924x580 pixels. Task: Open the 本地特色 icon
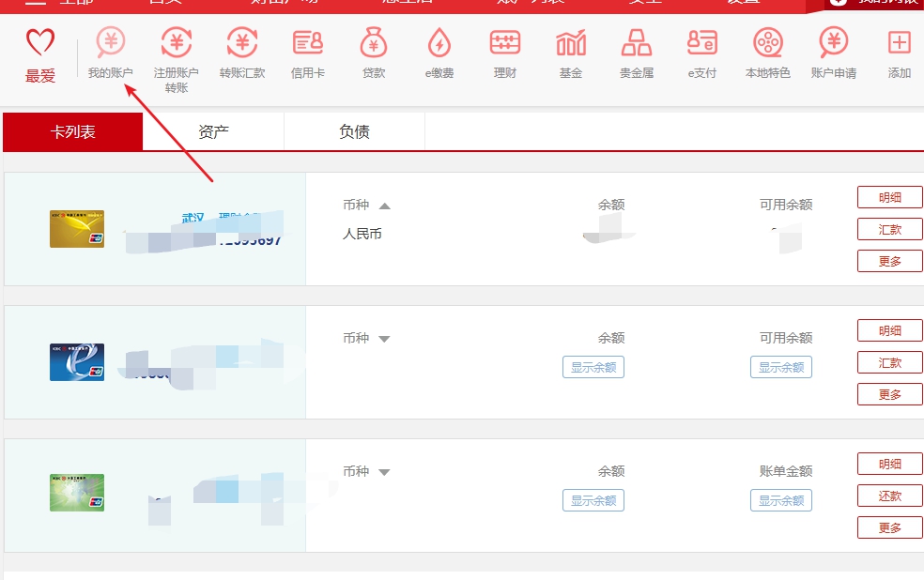768,53
